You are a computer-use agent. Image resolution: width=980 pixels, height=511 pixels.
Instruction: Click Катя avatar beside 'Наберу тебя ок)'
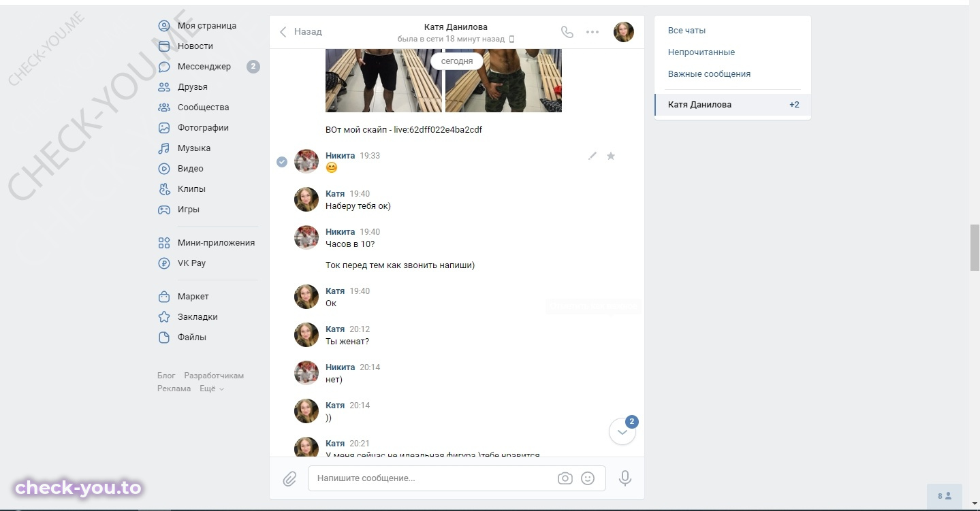coord(306,200)
